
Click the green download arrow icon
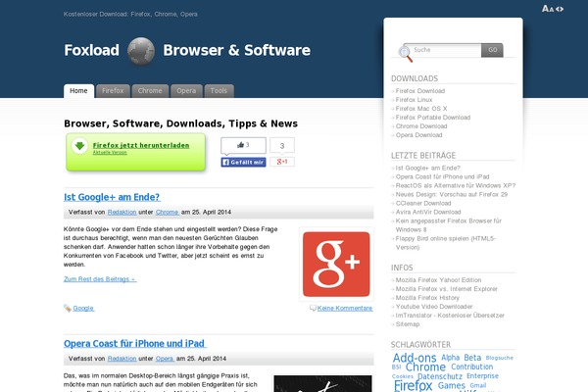coord(79,146)
